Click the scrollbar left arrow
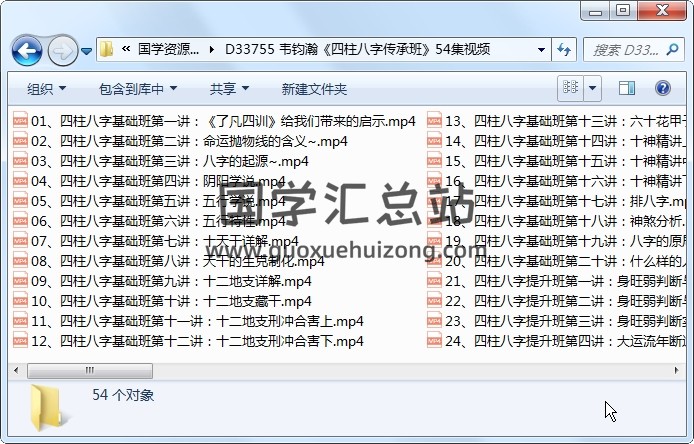The width and height of the screenshot is (694, 444). (x=16, y=371)
